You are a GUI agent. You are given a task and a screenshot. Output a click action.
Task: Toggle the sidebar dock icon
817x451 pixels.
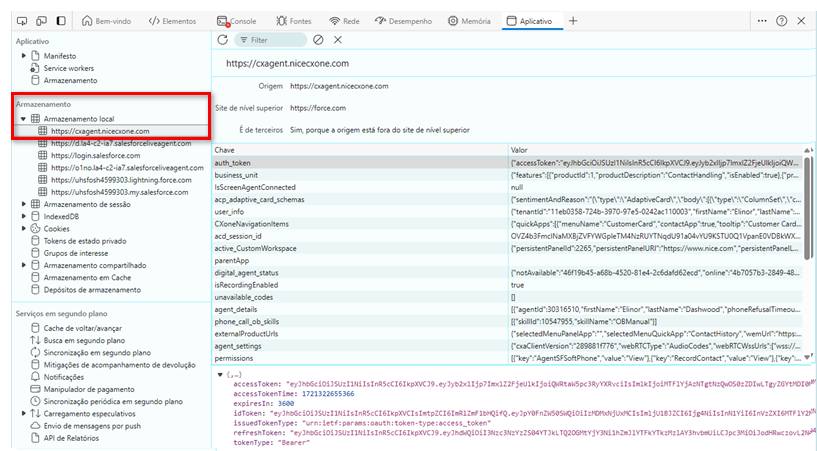(61, 21)
